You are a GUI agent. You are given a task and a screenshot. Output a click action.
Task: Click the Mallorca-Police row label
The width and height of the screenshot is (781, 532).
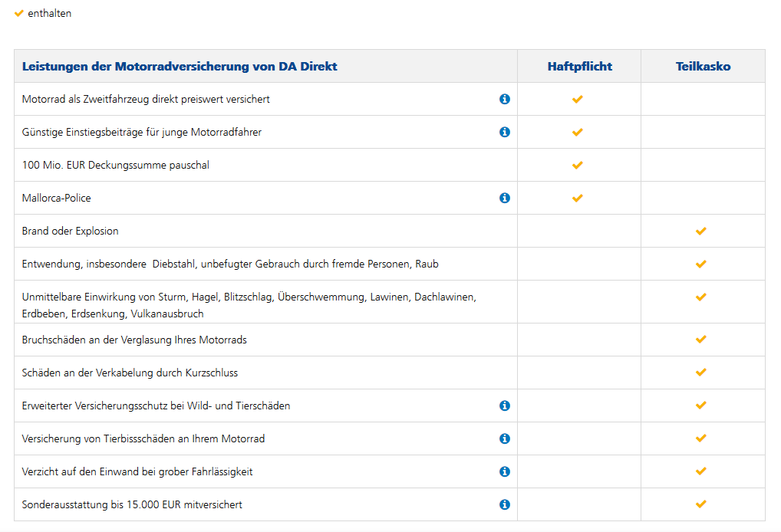point(56,198)
